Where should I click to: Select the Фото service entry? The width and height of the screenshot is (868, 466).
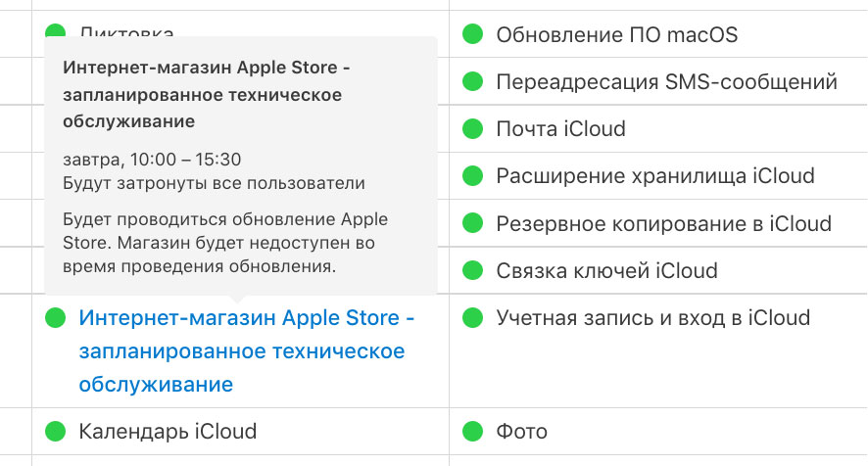tap(521, 432)
